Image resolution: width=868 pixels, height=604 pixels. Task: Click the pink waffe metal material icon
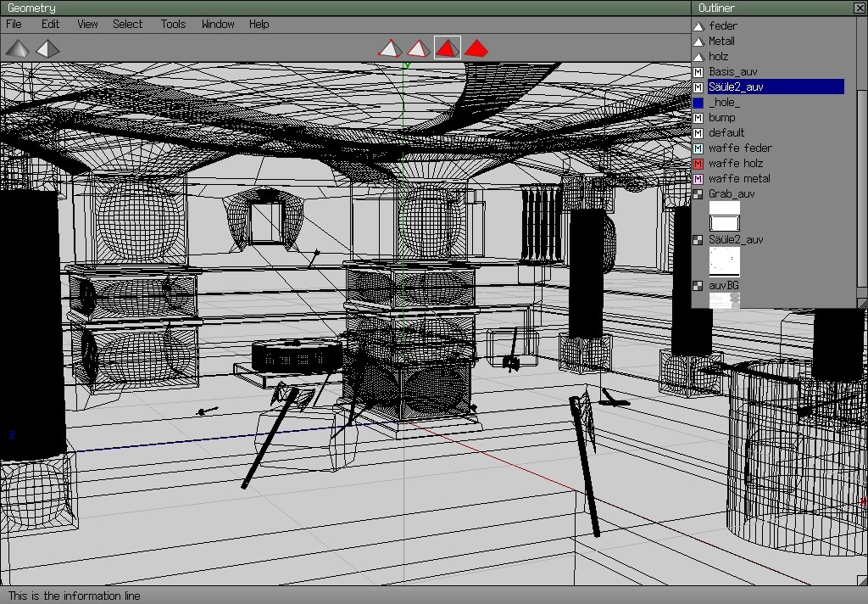pos(698,179)
